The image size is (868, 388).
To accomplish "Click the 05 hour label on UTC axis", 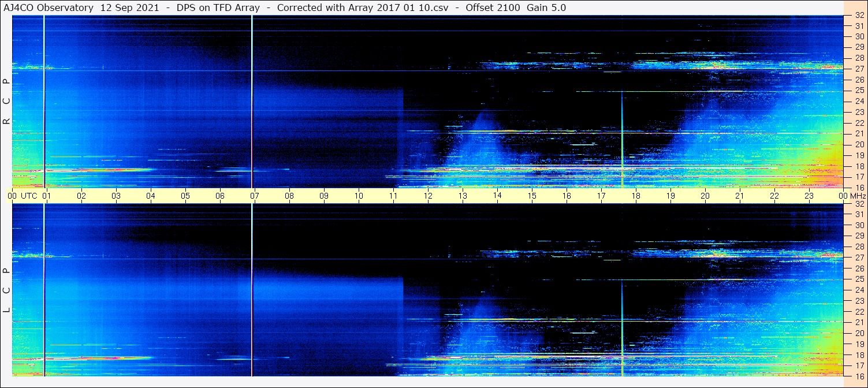I will point(185,196).
